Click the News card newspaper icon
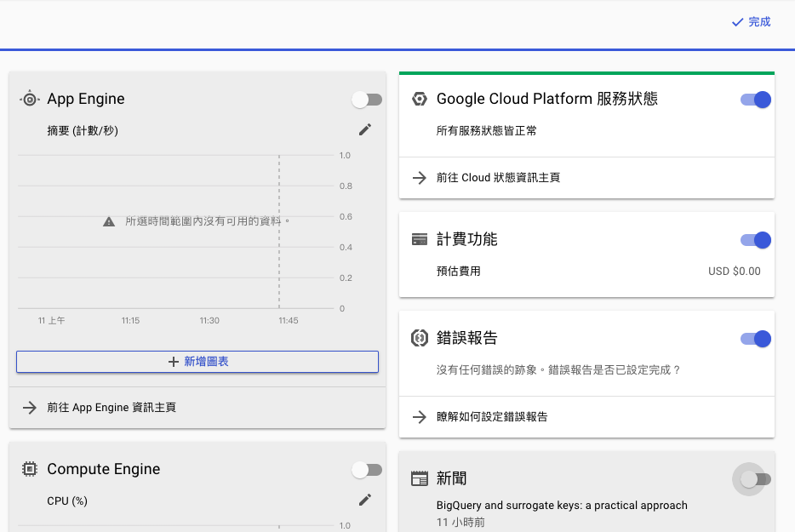The height and width of the screenshot is (532, 795). [x=419, y=478]
